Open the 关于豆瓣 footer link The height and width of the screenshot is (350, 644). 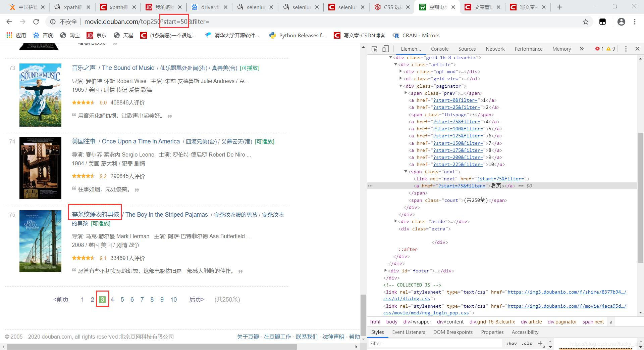point(248,337)
